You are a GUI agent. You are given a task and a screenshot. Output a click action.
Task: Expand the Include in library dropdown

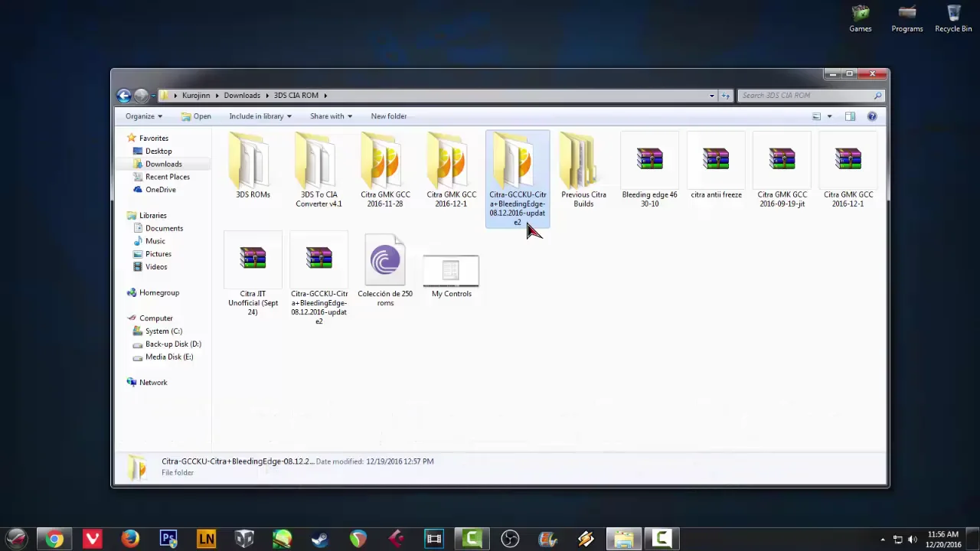pyautogui.click(x=260, y=116)
